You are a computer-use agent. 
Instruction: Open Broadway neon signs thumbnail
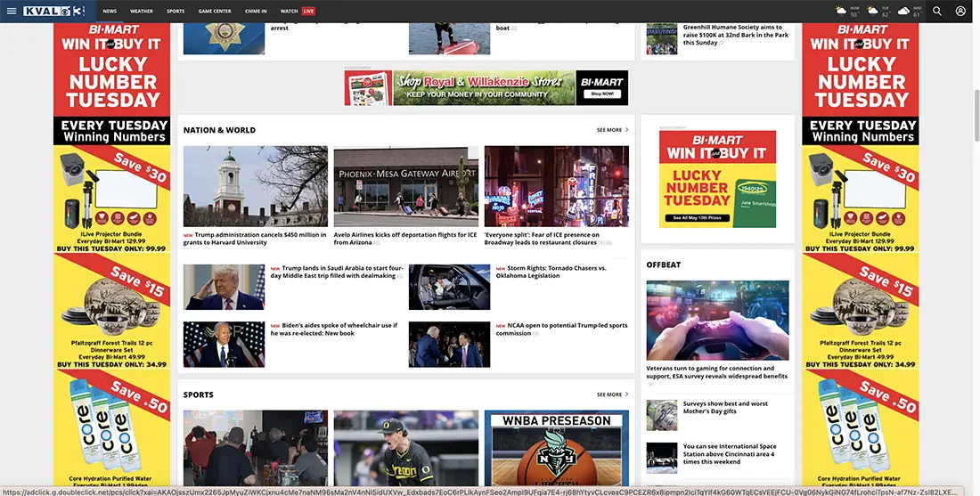[x=556, y=186]
